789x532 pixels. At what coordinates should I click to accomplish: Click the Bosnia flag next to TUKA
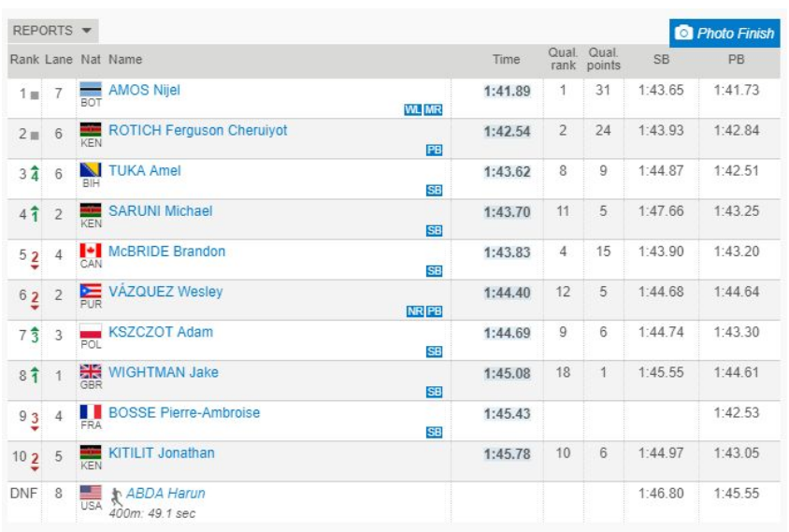[91, 170]
